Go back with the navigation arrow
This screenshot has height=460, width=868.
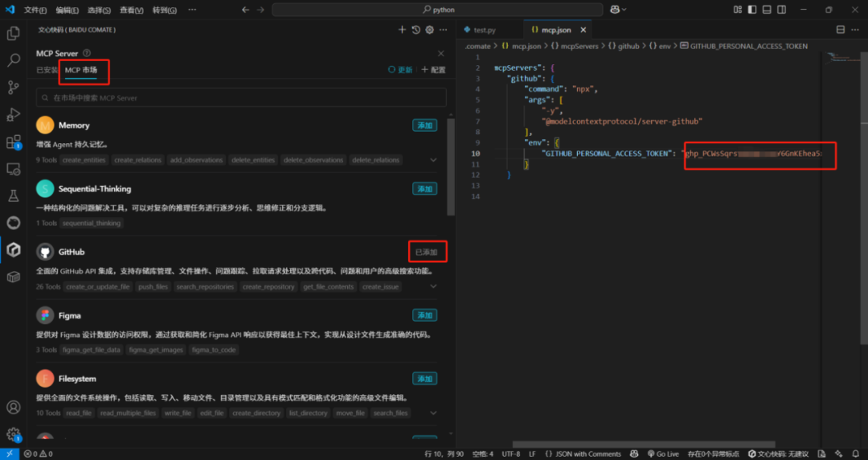click(x=246, y=10)
